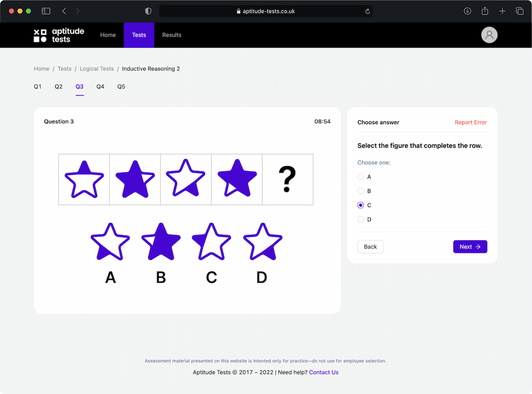
Task: Open the user profile avatar icon
Action: coord(489,35)
